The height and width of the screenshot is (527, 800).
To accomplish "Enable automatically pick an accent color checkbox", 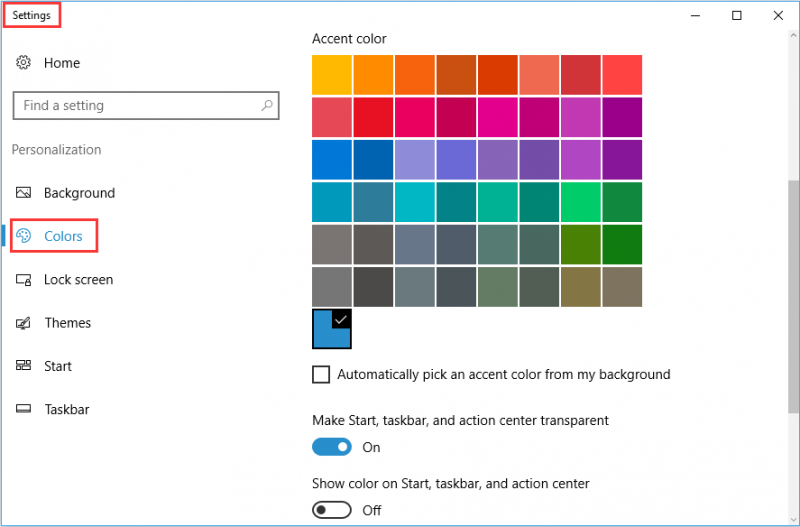I will click(321, 374).
